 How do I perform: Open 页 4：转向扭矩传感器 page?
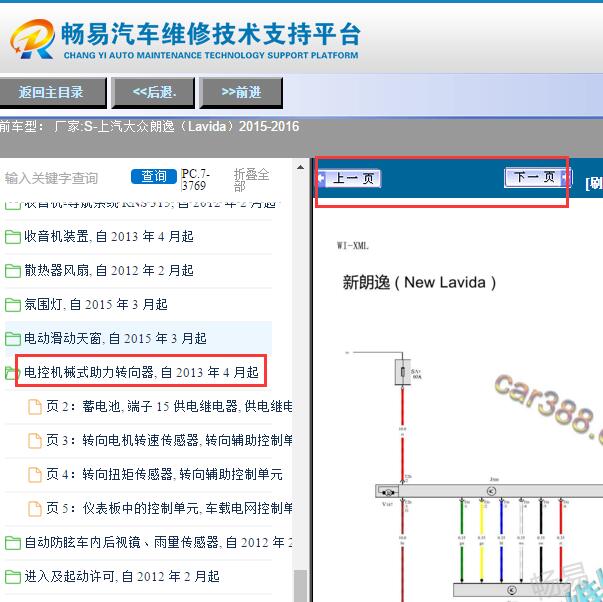tap(165, 474)
